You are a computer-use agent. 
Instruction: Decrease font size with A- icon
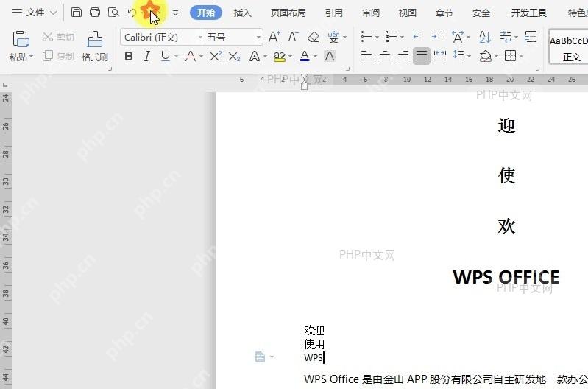pyautogui.click(x=293, y=37)
